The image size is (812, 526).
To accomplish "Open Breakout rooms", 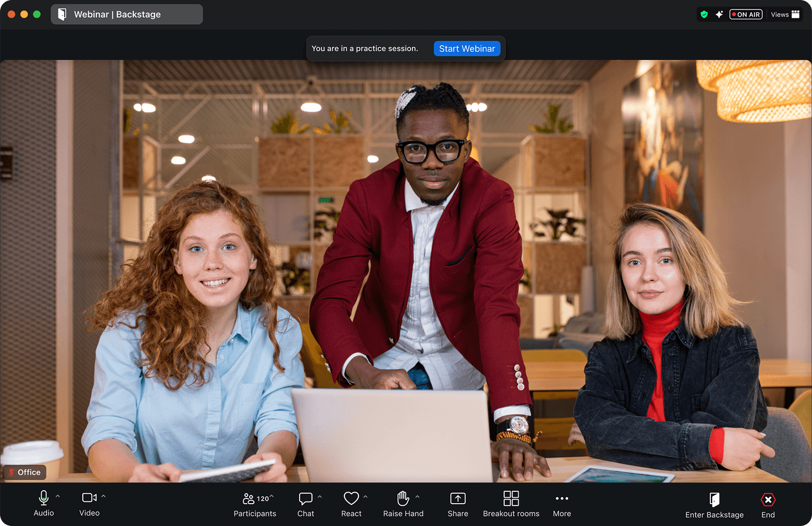I will tap(511, 504).
